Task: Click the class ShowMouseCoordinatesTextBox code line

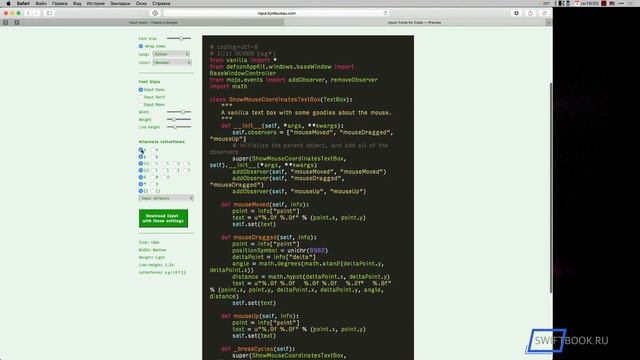Action: coord(281,100)
